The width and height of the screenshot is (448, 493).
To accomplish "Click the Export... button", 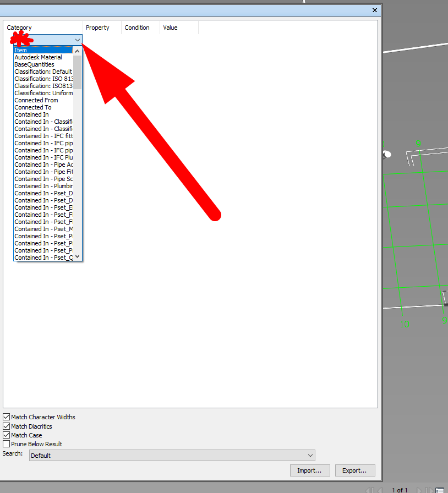I will pyautogui.click(x=355, y=470).
